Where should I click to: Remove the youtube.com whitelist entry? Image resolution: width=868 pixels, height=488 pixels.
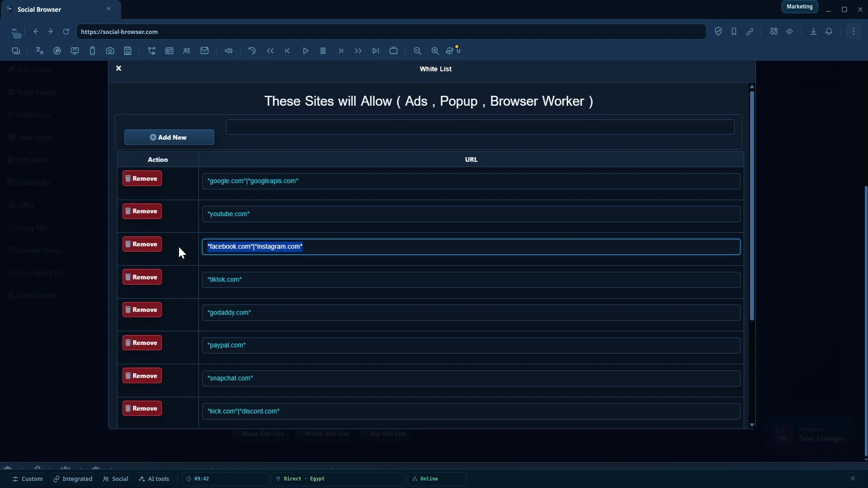click(142, 211)
